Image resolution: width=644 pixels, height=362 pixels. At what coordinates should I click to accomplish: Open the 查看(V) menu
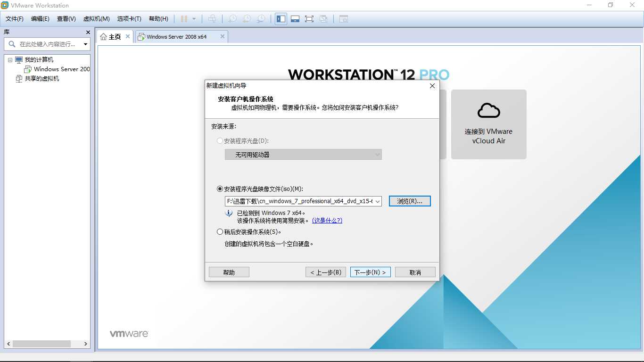pos(66,19)
